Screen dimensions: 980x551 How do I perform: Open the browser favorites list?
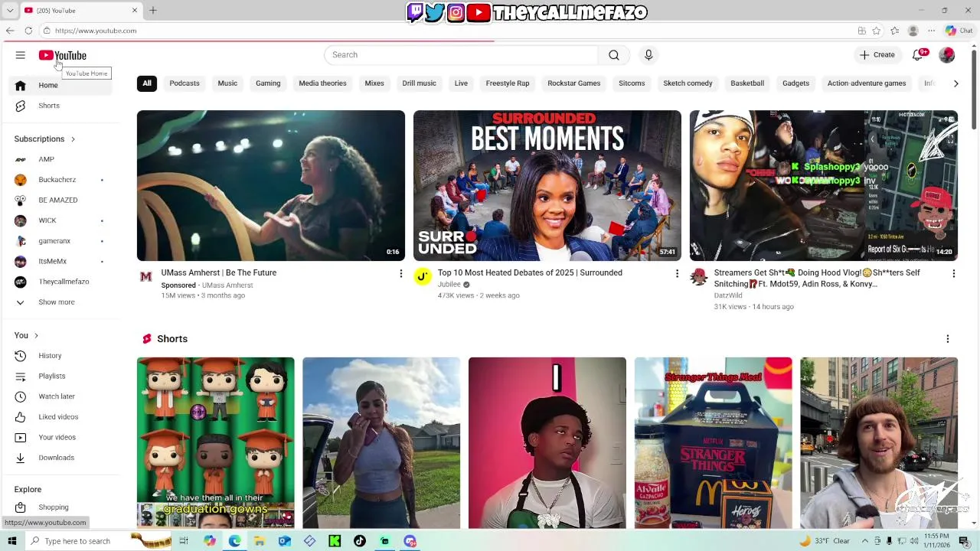(x=894, y=31)
